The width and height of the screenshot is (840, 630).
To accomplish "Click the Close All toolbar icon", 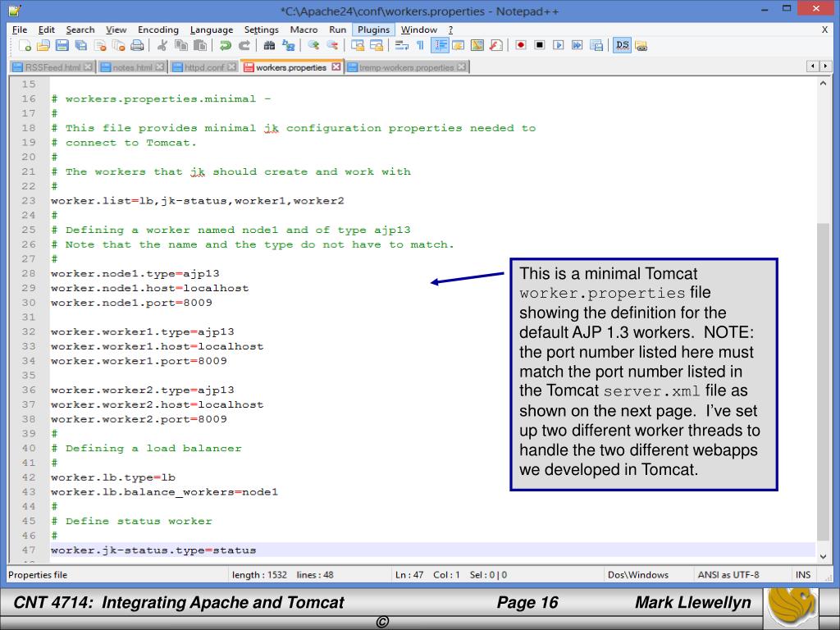I will tap(118, 46).
